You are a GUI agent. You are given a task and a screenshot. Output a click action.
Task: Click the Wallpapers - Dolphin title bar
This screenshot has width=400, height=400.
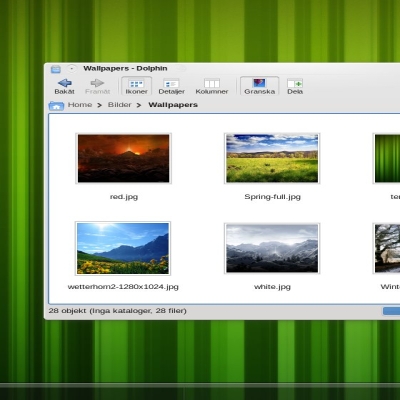coord(125,68)
